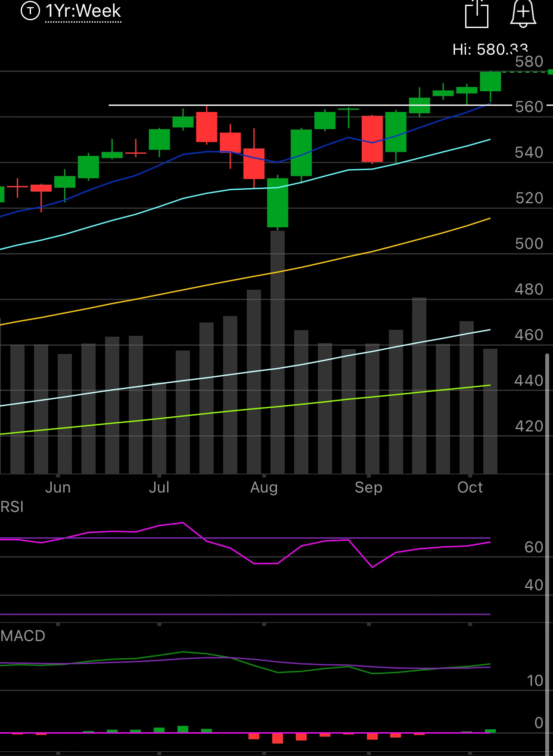The height and width of the screenshot is (756, 553).
Task: Tap the tallest August volume bar
Action: [x=277, y=352]
